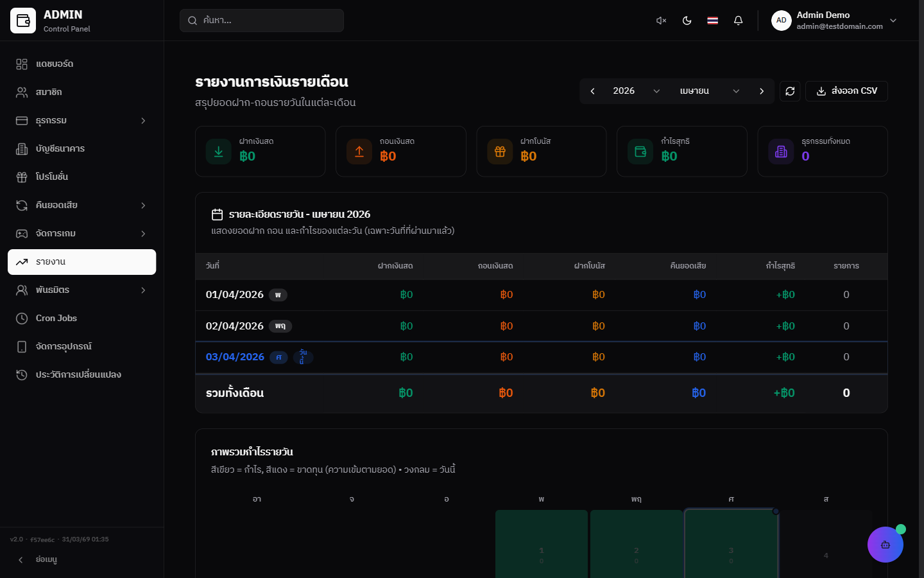Click the Thai flag language icon

point(712,21)
